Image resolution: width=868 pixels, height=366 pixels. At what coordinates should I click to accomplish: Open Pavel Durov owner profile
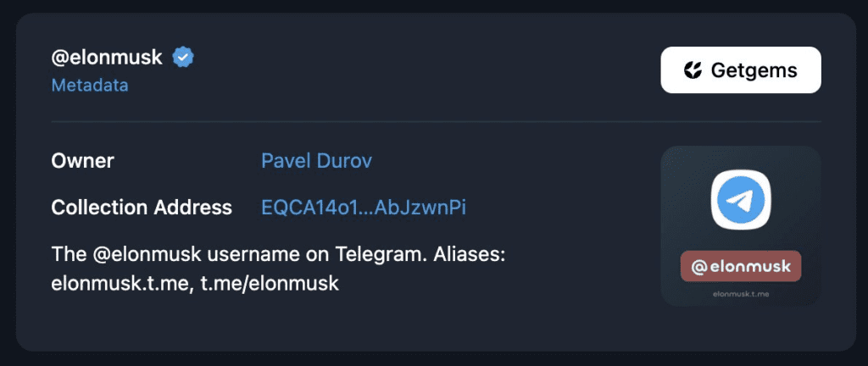[x=316, y=160]
